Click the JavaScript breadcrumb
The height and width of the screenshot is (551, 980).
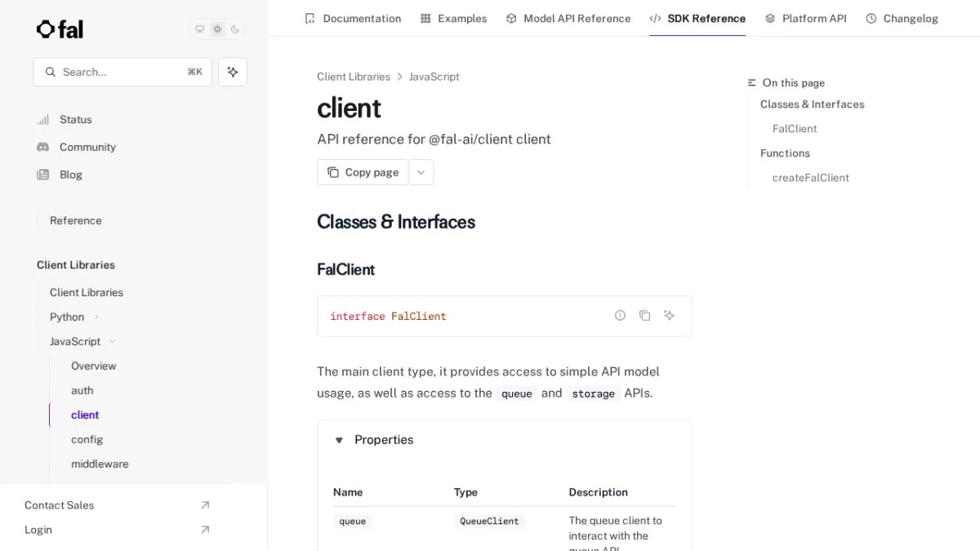(x=434, y=77)
